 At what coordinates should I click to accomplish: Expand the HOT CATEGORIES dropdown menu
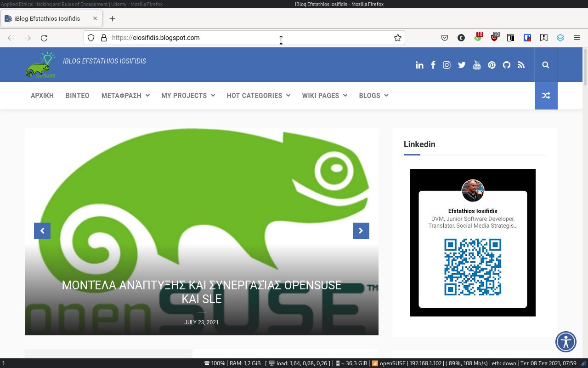click(258, 96)
